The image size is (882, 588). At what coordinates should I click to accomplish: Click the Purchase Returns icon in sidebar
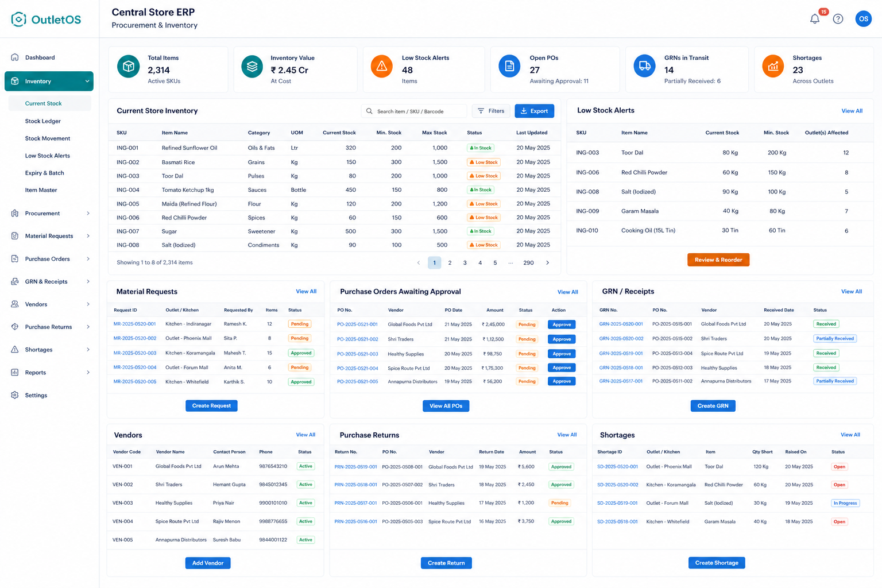15,327
